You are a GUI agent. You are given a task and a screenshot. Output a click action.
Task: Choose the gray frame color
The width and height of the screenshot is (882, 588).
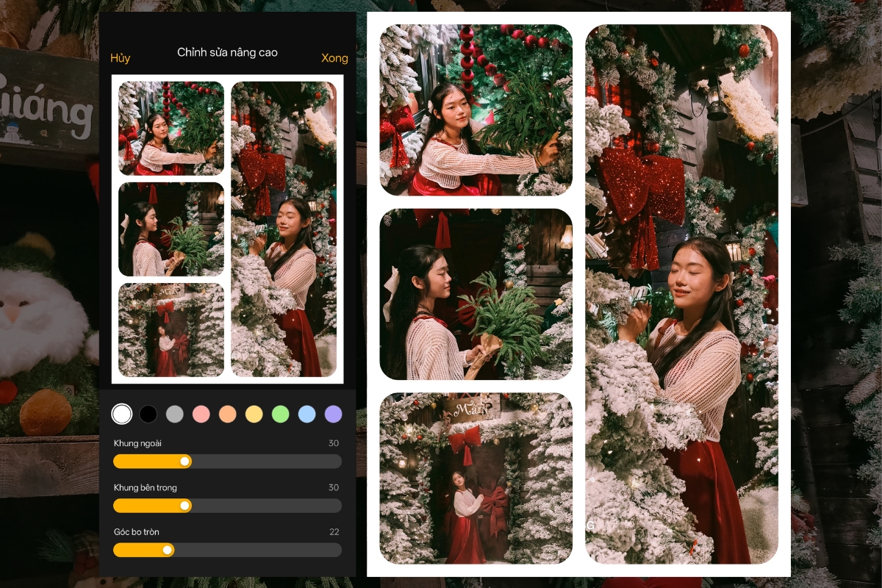pos(175,414)
